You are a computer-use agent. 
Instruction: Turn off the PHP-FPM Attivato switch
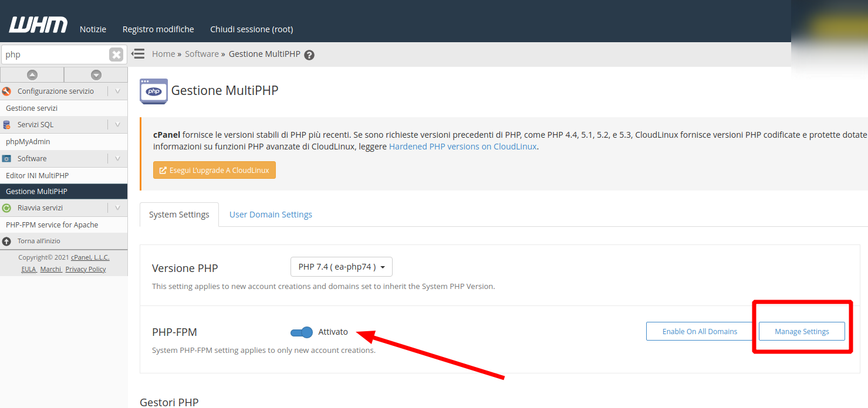click(x=302, y=332)
